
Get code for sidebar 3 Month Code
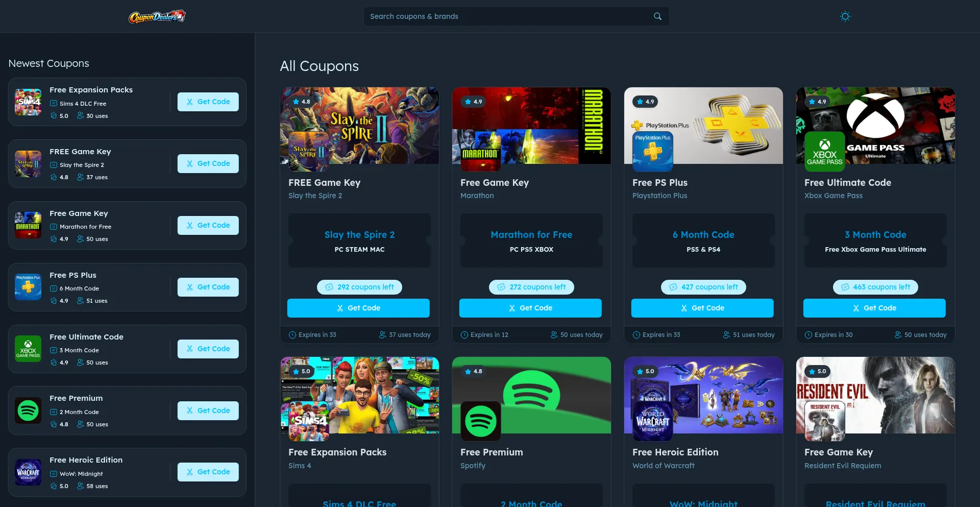[208, 349]
